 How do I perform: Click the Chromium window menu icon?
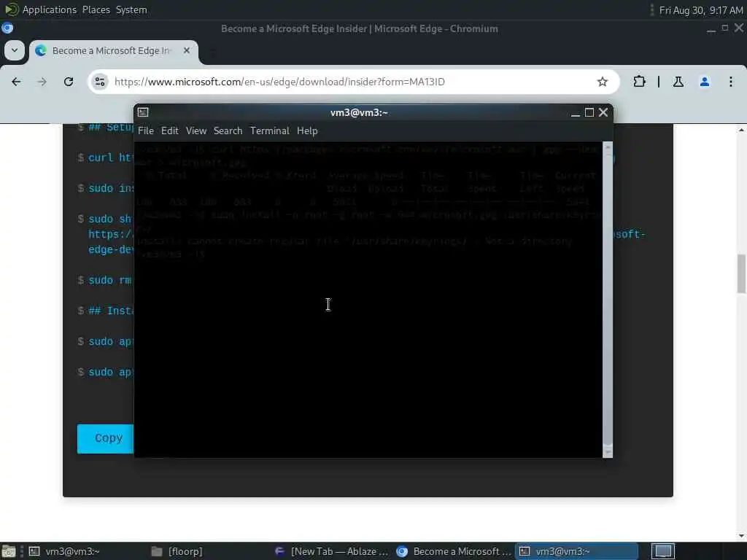(7, 28)
